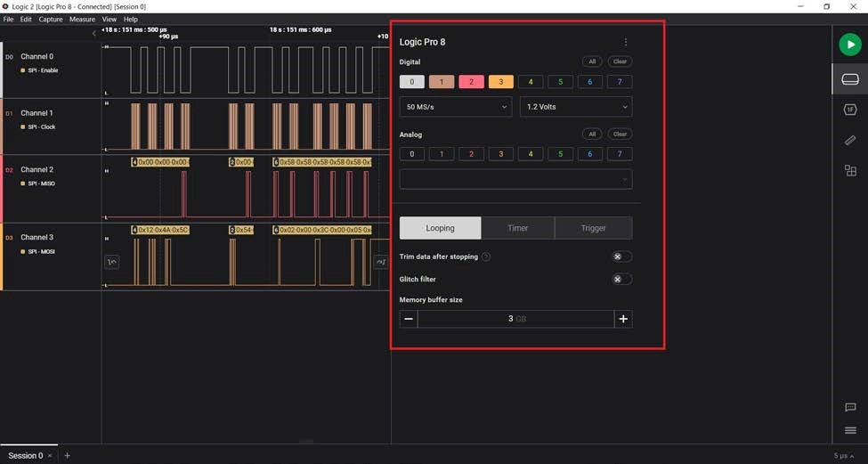Open the 1.2 Volts threshold dropdown
The width and height of the screenshot is (868, 464).
(576, 107)
